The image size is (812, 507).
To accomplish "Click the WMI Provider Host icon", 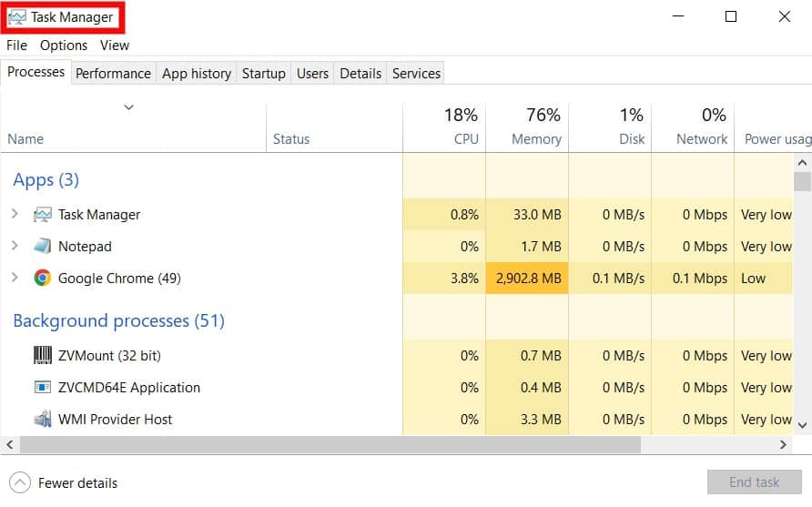I will 43,419.
